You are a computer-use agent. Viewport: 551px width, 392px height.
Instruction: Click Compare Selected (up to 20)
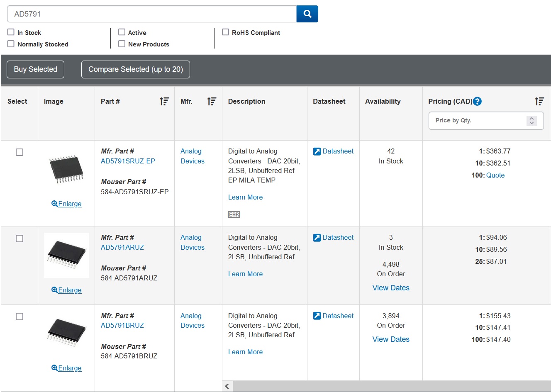click(x=136, y=69)
